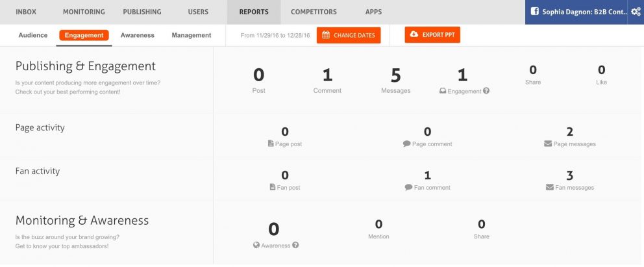Click the Export PPT button
This screenshot has width=644, height=267.
coord(432,34)
